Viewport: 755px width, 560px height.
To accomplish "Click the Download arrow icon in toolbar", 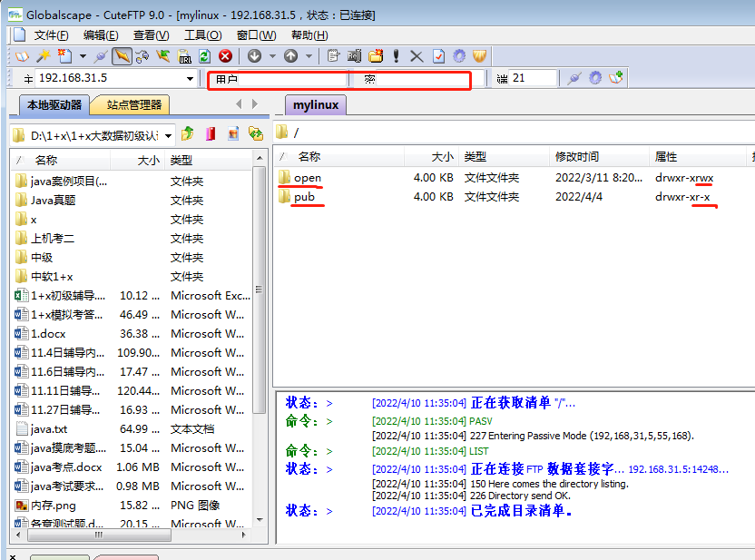I will click(255, 56).
